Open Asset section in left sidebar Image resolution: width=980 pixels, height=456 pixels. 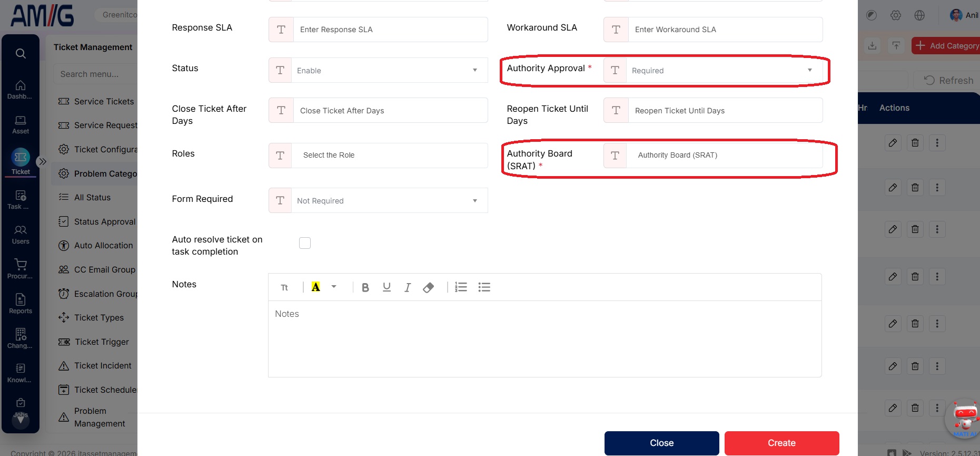[x=21, y=125]
